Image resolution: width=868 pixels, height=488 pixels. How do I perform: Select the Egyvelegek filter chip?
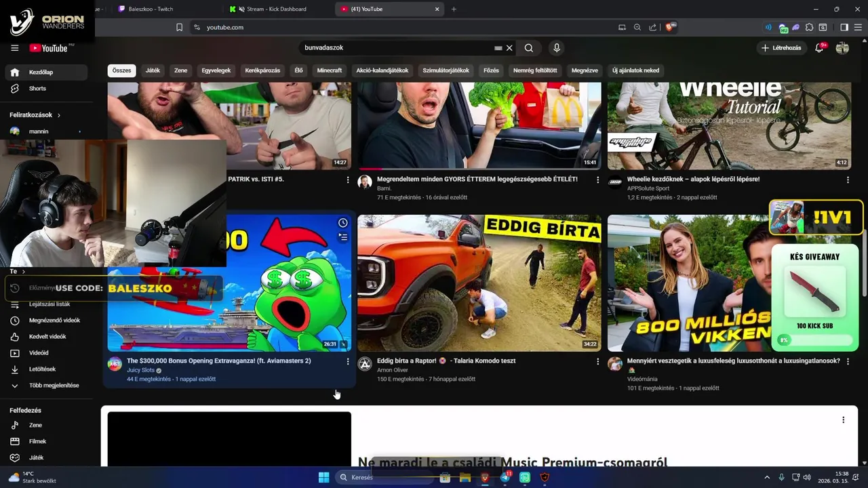click(x=216, y=70)
